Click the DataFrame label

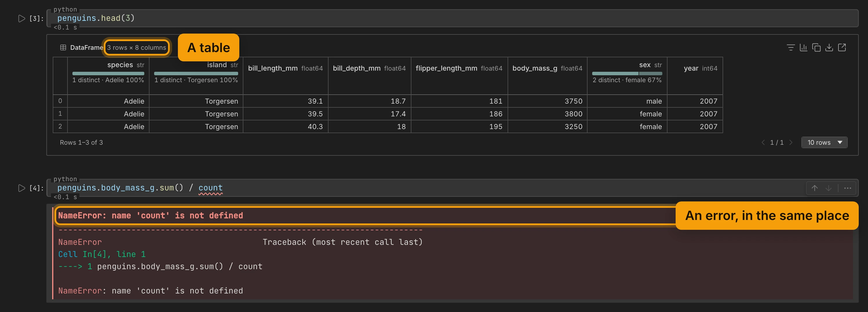(x=87, y=47)
